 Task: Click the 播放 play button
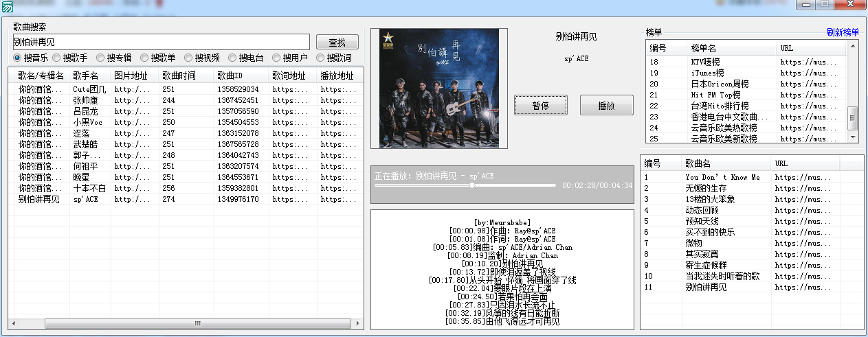(x=606, y=106)
